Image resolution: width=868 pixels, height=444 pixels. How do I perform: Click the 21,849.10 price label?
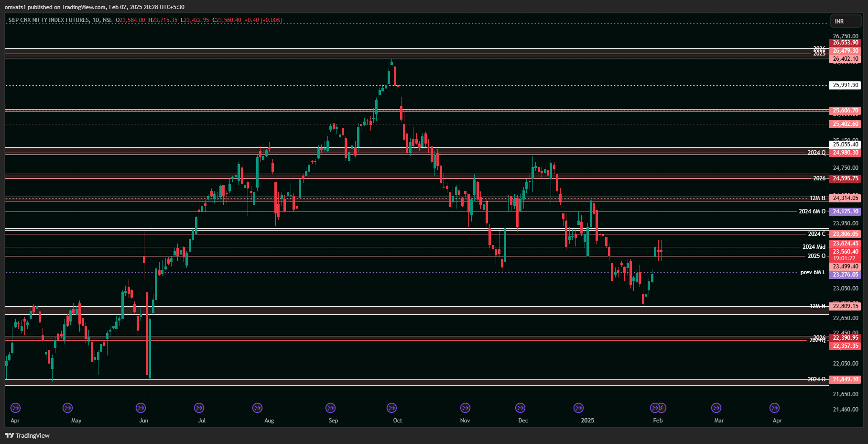coord(845,379)
